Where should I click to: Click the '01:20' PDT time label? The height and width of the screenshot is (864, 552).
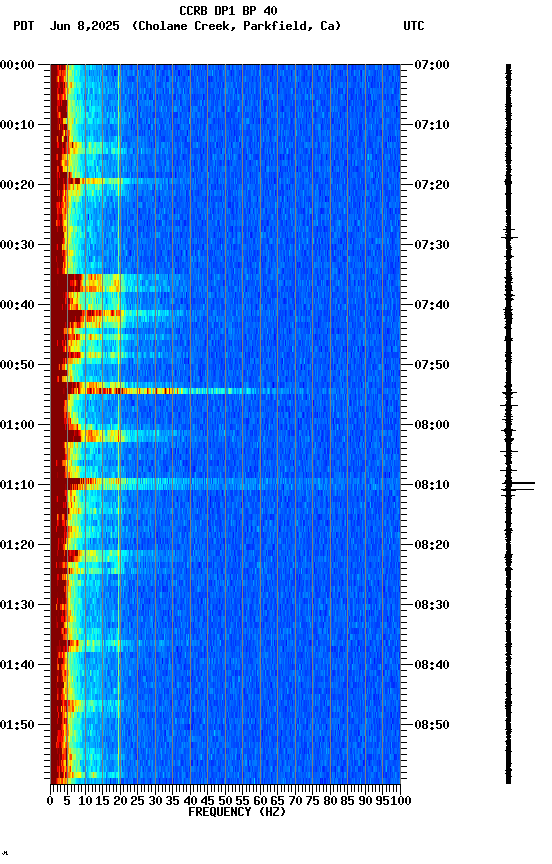coord(17,546)
